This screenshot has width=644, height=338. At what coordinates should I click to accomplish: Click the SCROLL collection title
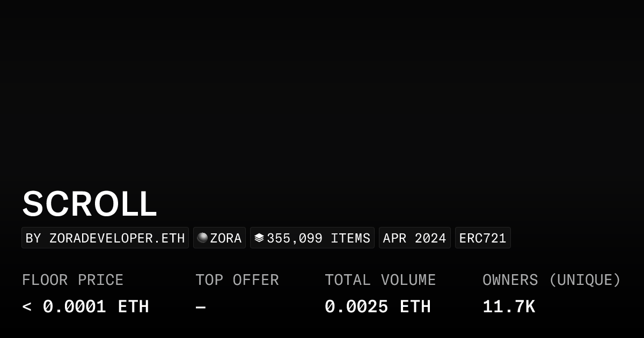tap(90, 204)
